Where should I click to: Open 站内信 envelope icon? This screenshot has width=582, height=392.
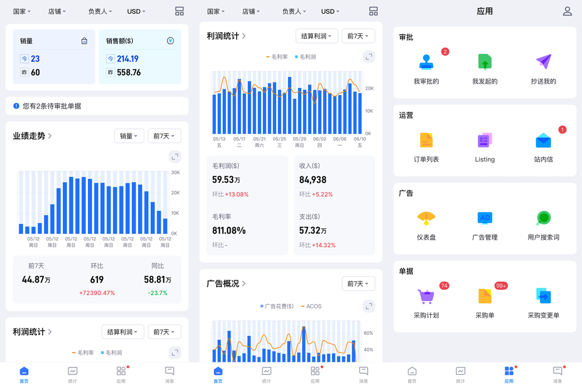(x=543, y=140)
